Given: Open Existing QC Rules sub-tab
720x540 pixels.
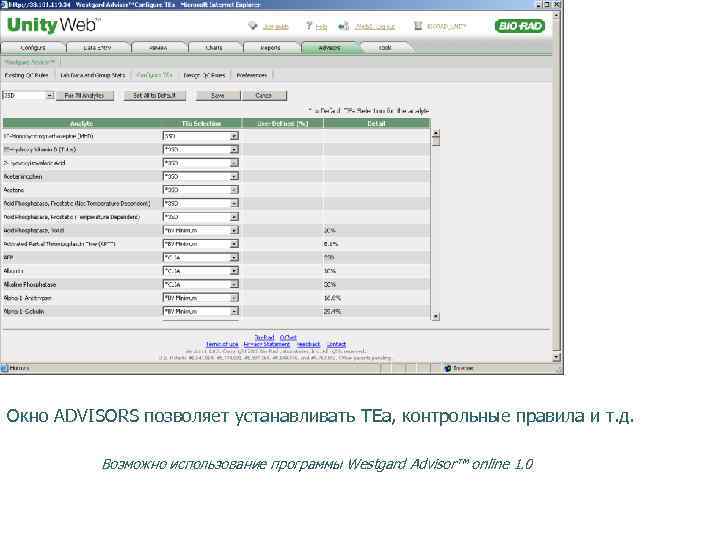Looking at the screenshot, I should pos(26,75).
